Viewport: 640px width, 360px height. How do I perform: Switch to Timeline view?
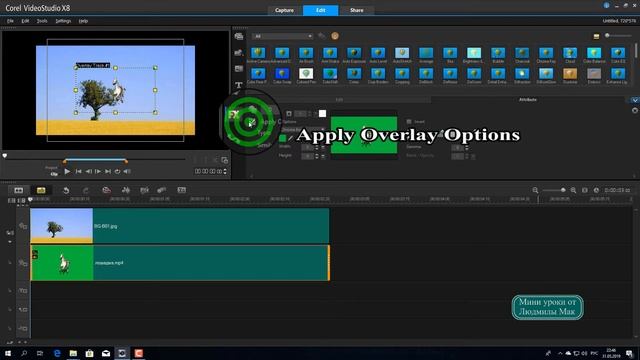click(41, 190)
